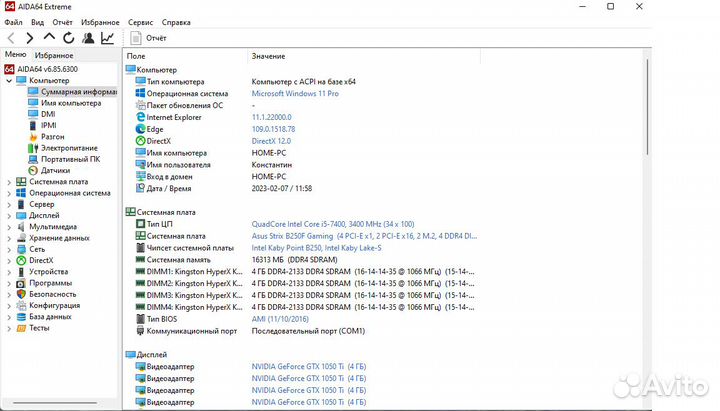Click the DirectX icon in the Компьютер list
720x411 pixels.
(141, 141)
